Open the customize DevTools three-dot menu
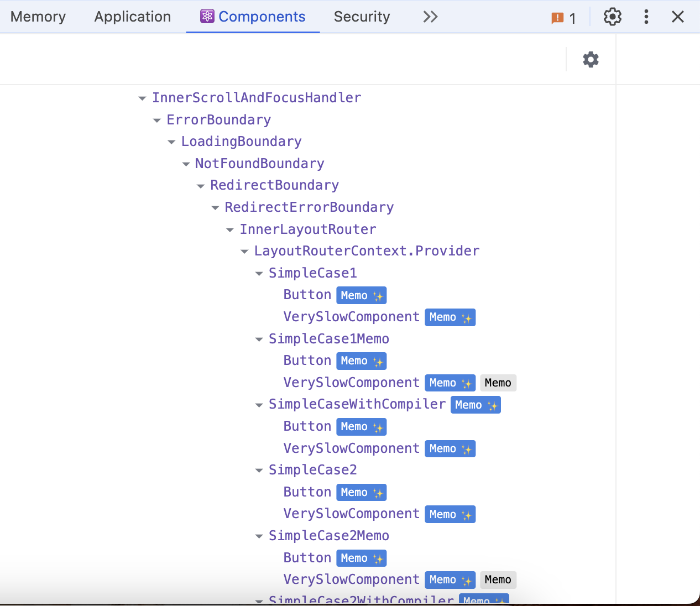 [646, 17]
